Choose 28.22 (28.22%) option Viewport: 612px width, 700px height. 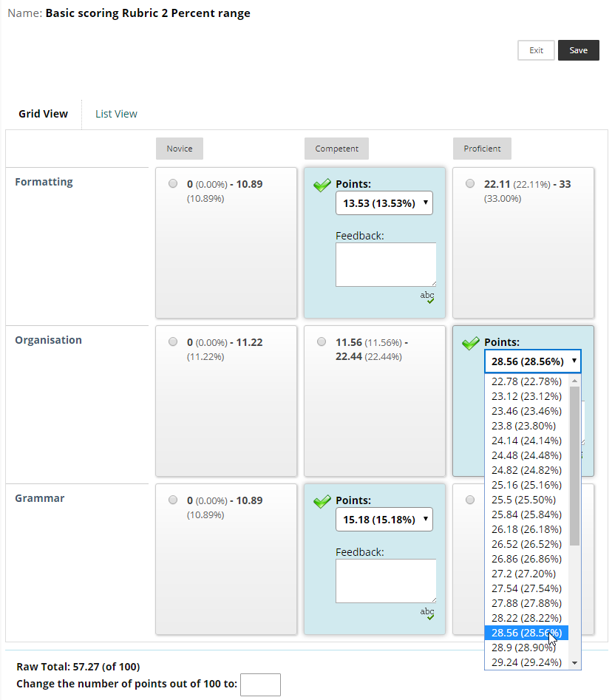click(x=526, y=618)
